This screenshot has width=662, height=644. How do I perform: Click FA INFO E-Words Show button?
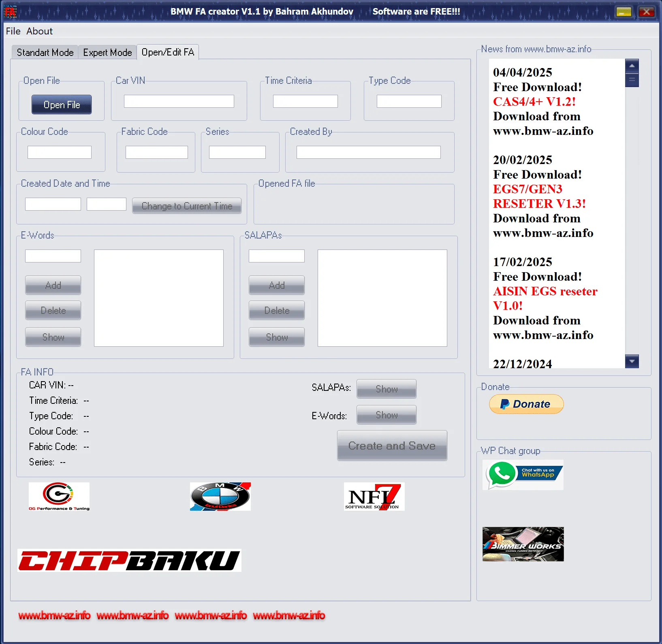[x=387, y=415]
